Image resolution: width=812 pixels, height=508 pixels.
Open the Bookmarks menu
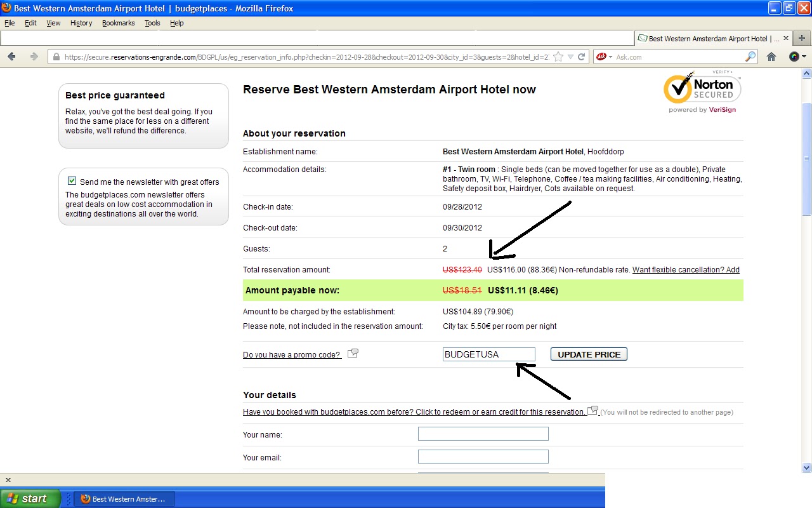pyautogui.click(x=119, y=23)
